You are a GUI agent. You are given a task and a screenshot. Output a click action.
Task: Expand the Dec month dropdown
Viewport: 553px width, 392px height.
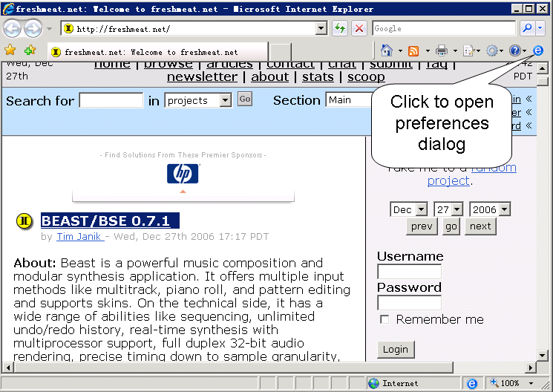[422, 209]
